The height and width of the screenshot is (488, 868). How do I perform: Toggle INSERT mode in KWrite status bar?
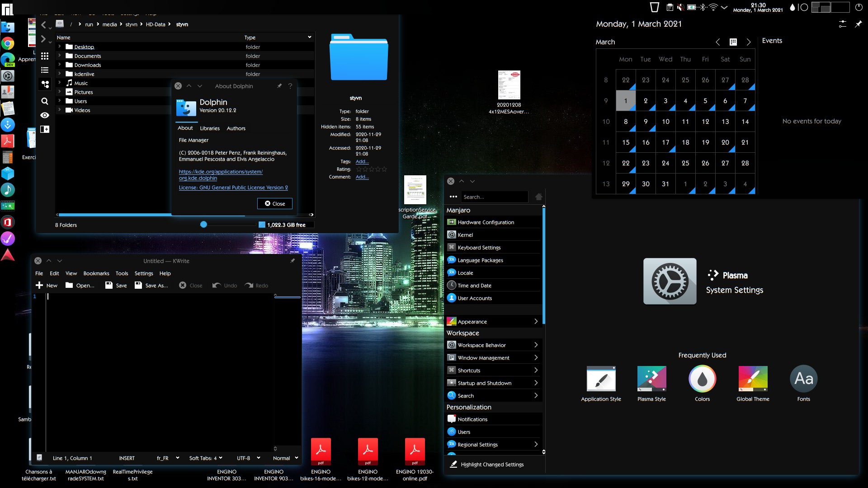click(x=127, y=458)
